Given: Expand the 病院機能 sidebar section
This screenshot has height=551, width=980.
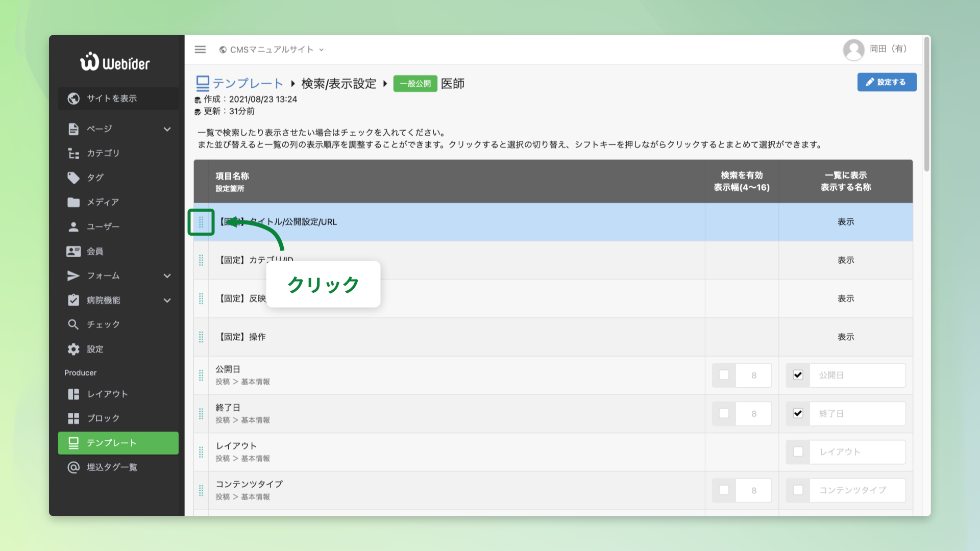Looking at the screenshot, I should tap(167, 300).
